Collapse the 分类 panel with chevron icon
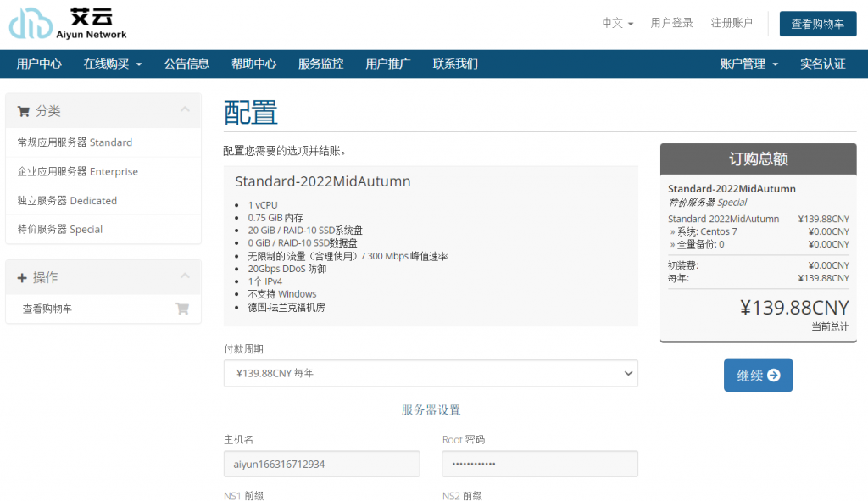The image size is (868, 501). [x=185, y=110]
